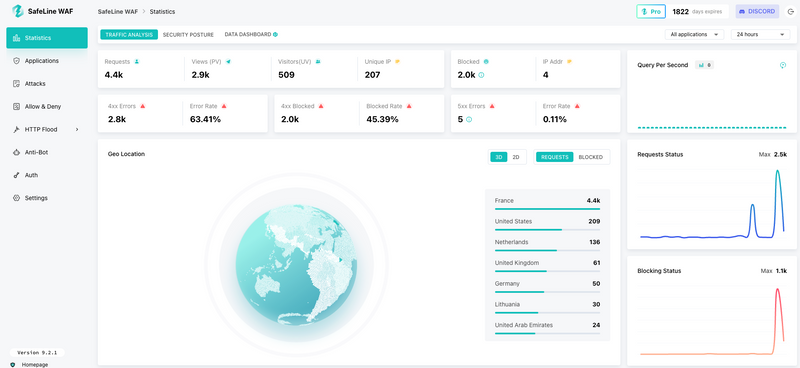Click the Attacks icon in sidebar
This screenshot has height=368, width=800.
point(16,84)
